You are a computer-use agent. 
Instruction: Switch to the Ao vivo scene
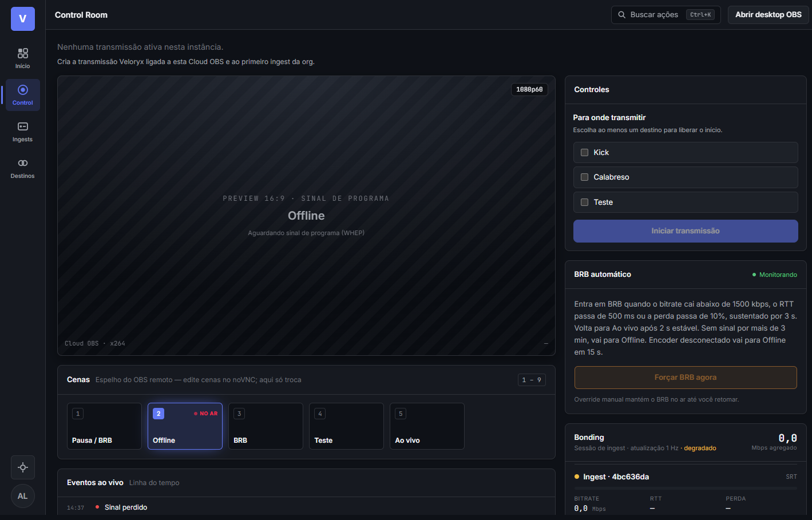pos(427,426)
